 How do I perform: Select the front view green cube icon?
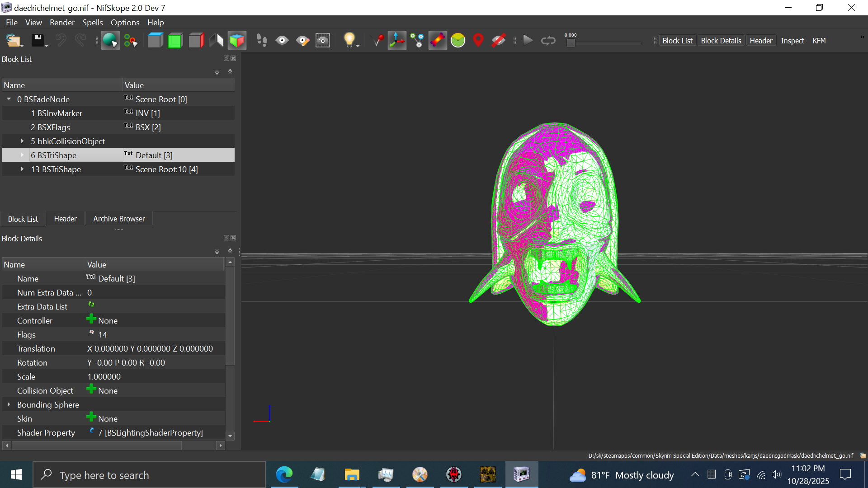pyautogui.click(x=175, y=41)
